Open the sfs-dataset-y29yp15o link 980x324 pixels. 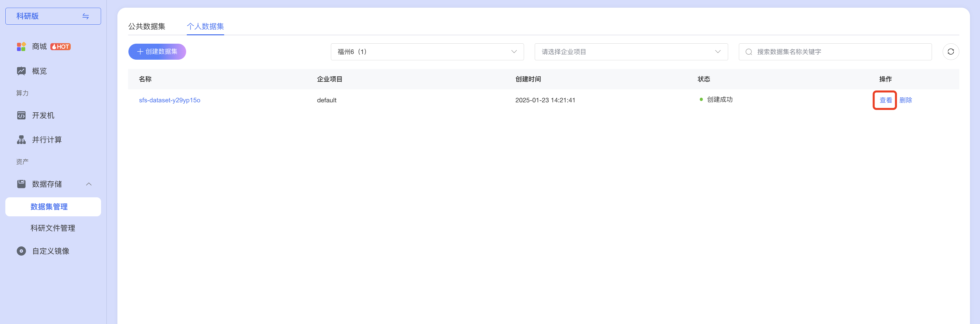point(169,100)
